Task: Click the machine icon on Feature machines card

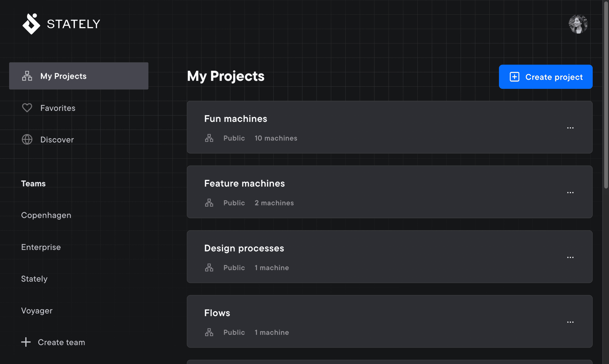Action: [209, 203]
